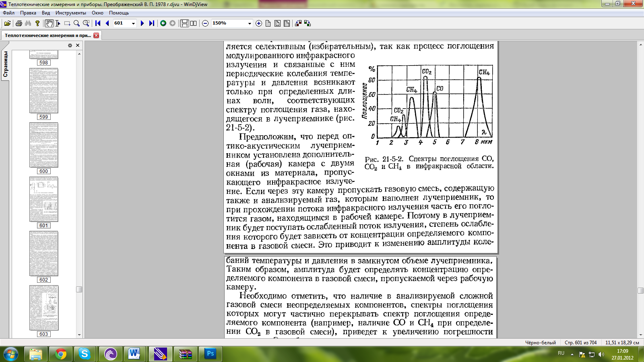The image size is (644, 362).
Task: Open the Windows Start menu
Action: [x=11, y=354]
